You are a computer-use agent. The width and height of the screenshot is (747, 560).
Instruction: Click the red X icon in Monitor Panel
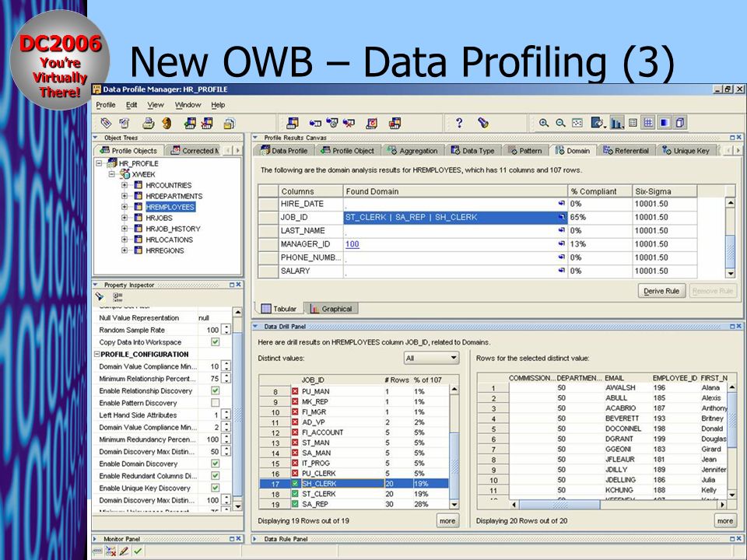click(110, 551)
